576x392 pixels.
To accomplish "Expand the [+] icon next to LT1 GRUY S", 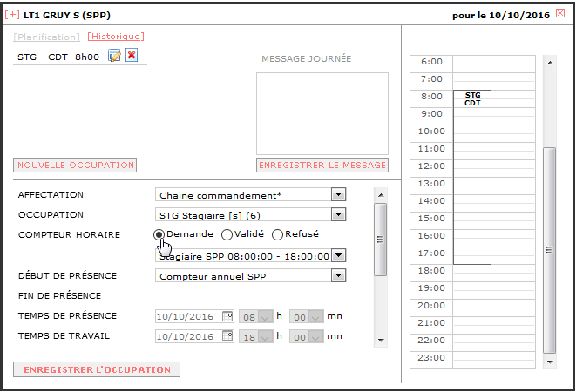I will coord(12,15).
